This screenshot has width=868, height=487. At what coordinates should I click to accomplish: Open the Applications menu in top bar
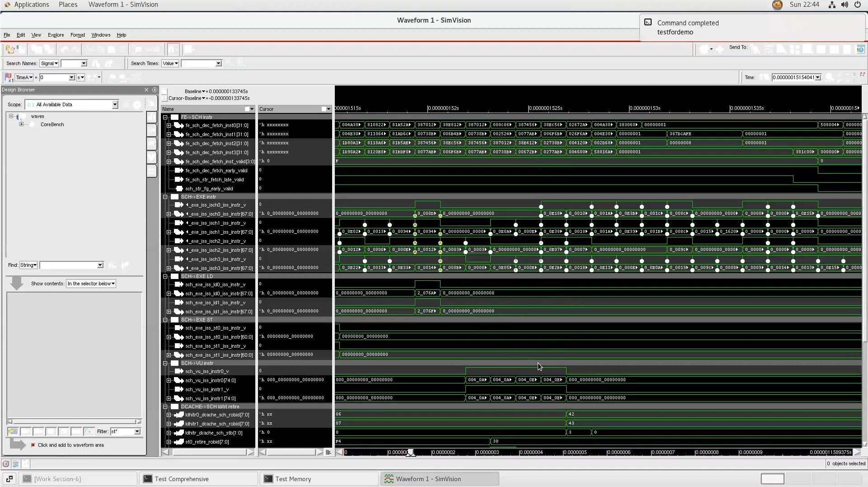click(x=31, y=5)
